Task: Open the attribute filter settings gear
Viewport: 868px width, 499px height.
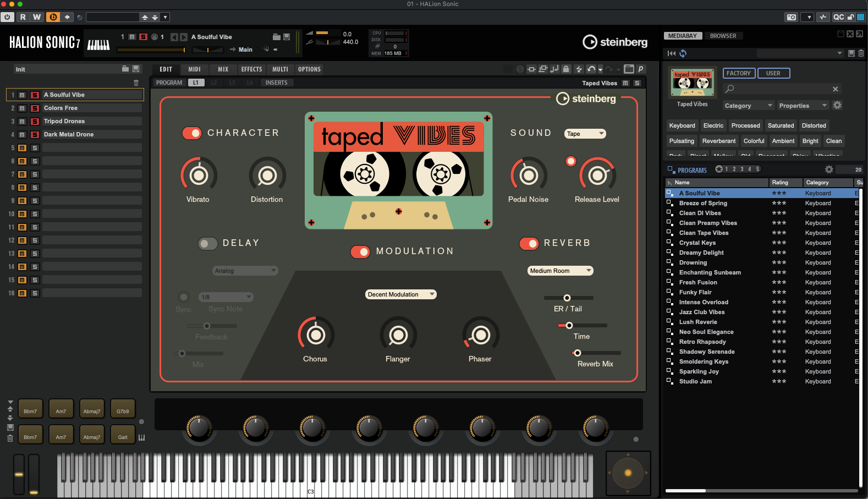Action: pos(837,105)
